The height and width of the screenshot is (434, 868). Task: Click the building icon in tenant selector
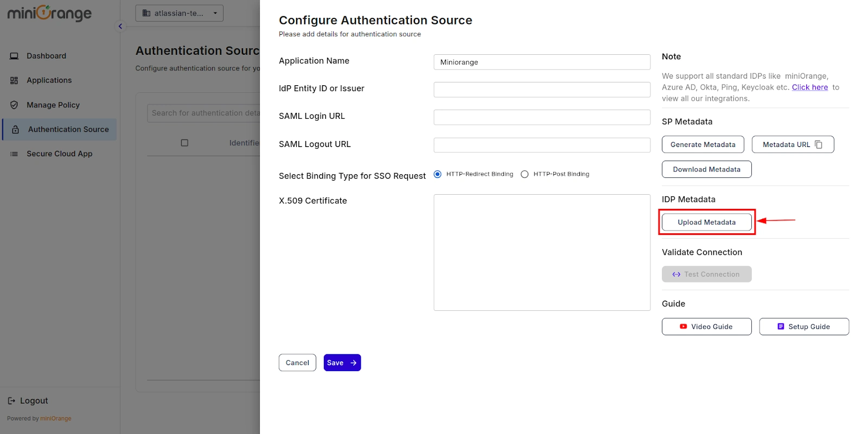[x=146, y=13]
